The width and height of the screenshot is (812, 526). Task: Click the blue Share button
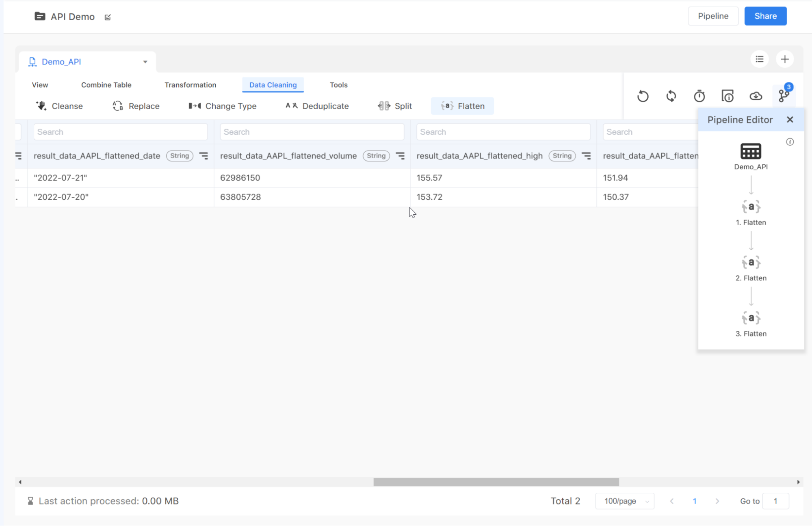765,16
